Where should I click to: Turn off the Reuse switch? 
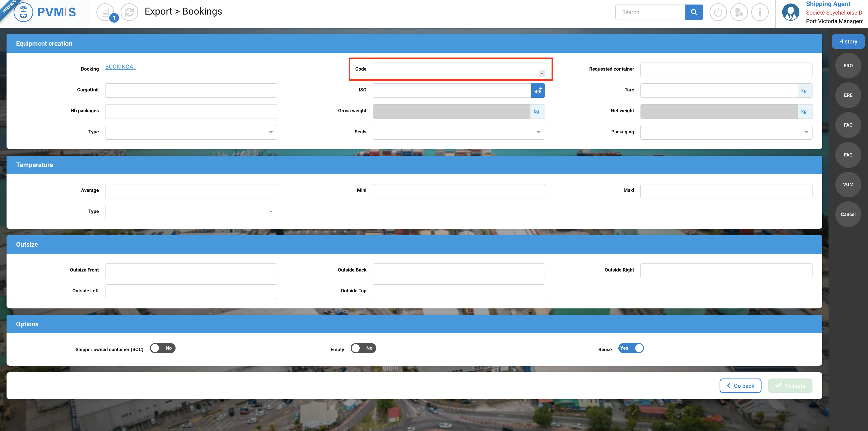631,348
